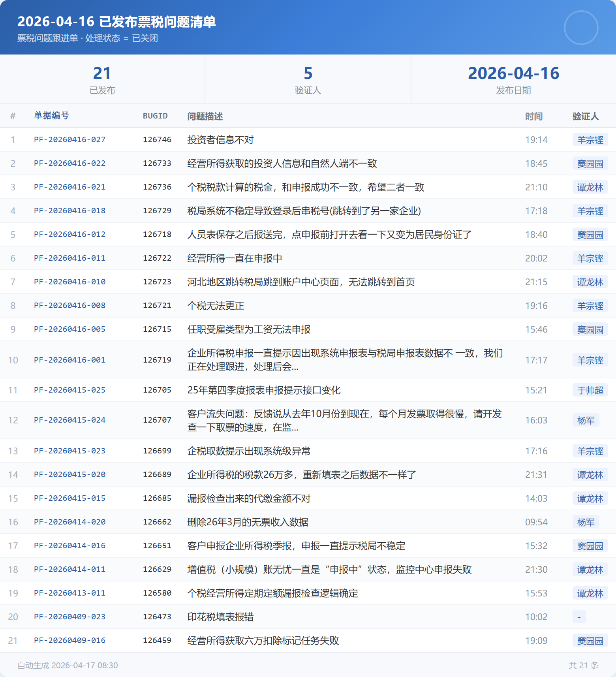
Task: Click time value 19:14
Action: coord(536,140)
